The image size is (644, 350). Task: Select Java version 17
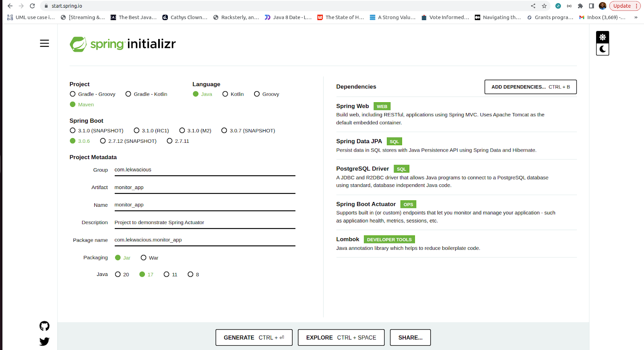(146, 274)
